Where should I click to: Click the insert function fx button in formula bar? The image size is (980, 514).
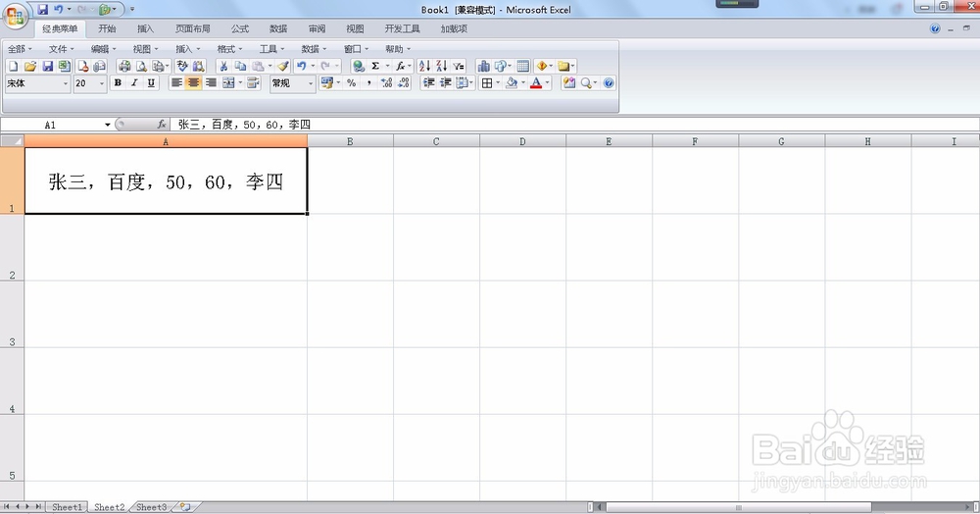[x=162, y=125]
